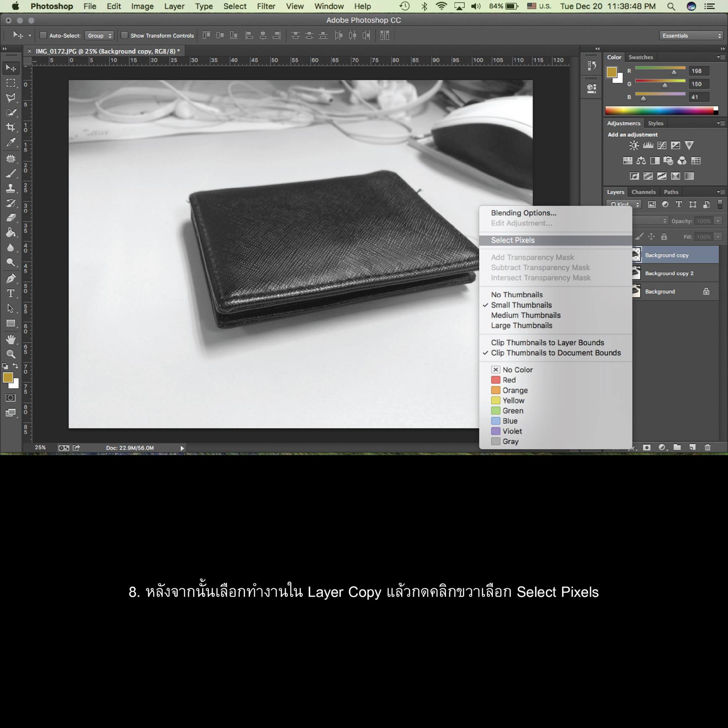Toggle lock all for layer
728x728 pixels.
[x=664, y=237]
